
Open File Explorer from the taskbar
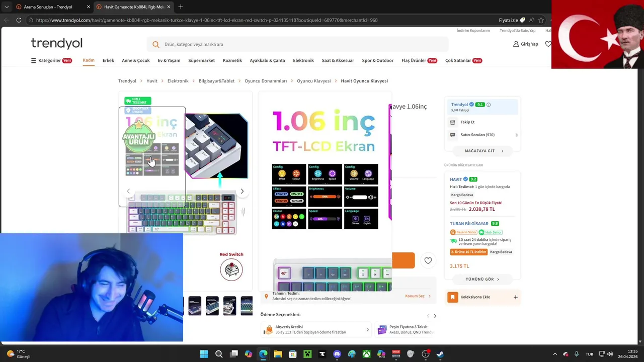click(278, 354)
